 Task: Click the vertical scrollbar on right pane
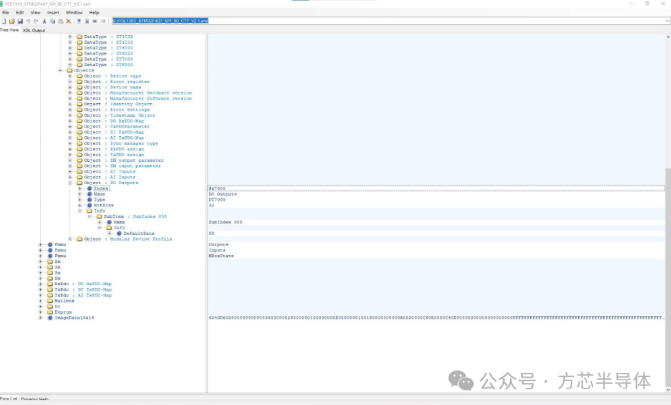[668, 278]
